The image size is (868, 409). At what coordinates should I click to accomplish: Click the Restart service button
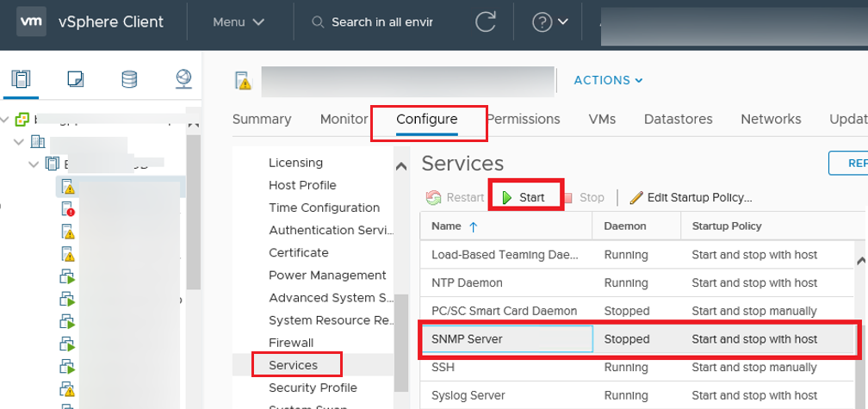(x=455, y=197)
